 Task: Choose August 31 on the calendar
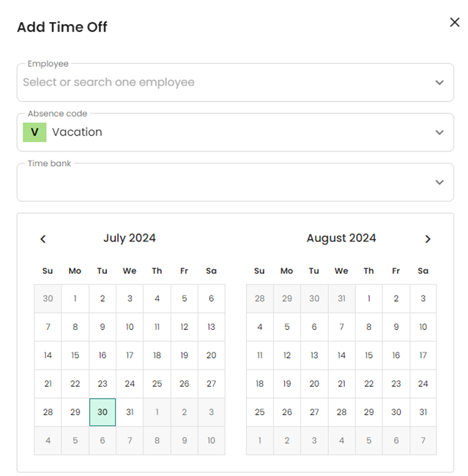point(423,412)
